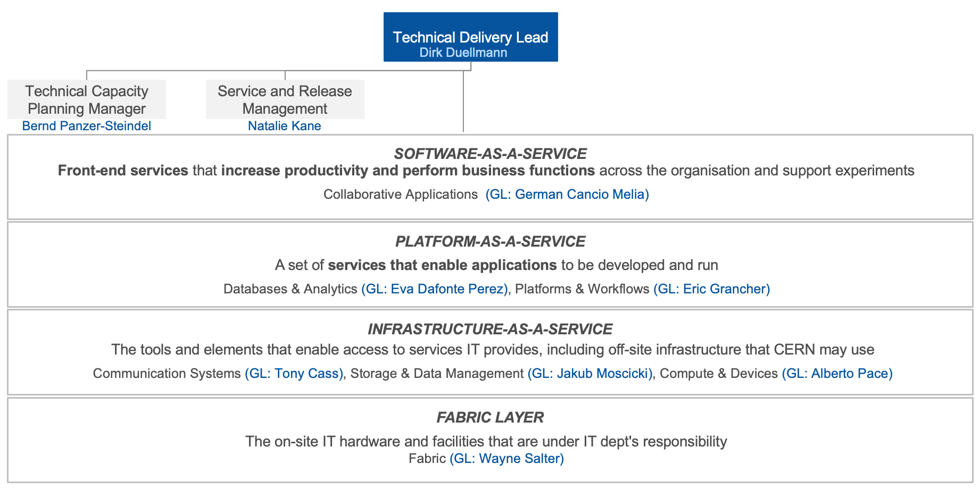Open the GL: Eva Dafonte Perez link
The height and width of the screenshot is (489, 980).
tap(435, 289)
